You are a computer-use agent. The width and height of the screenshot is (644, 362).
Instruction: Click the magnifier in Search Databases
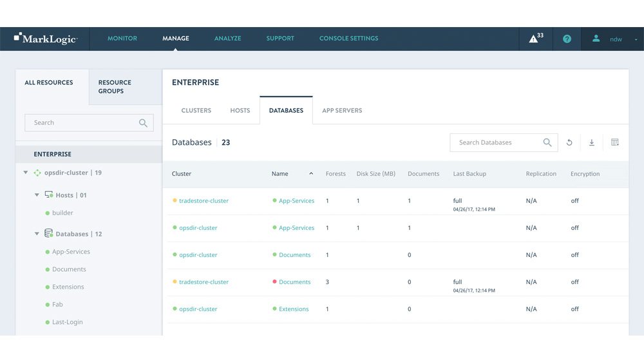[547, 143]
